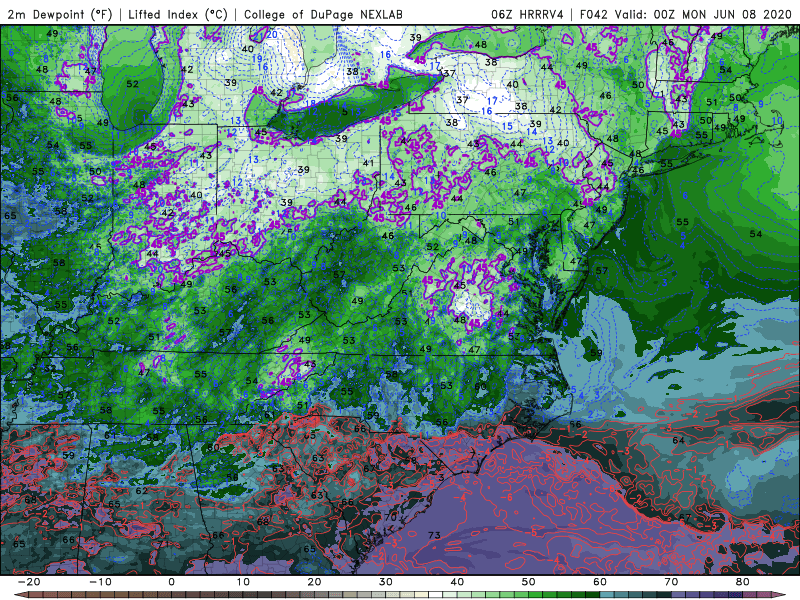This screenshot has width=800, height=600.
Task: Click the "2m Dewpoint (°F)" title text
Action: [x=59, y=14]
